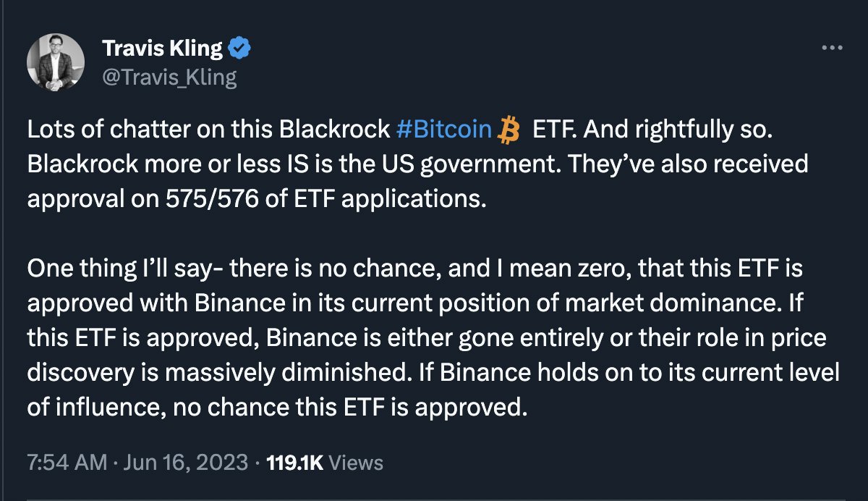
Task: Open Travis Kling's profile avatar photo
Action: click(x=55, y=62)
